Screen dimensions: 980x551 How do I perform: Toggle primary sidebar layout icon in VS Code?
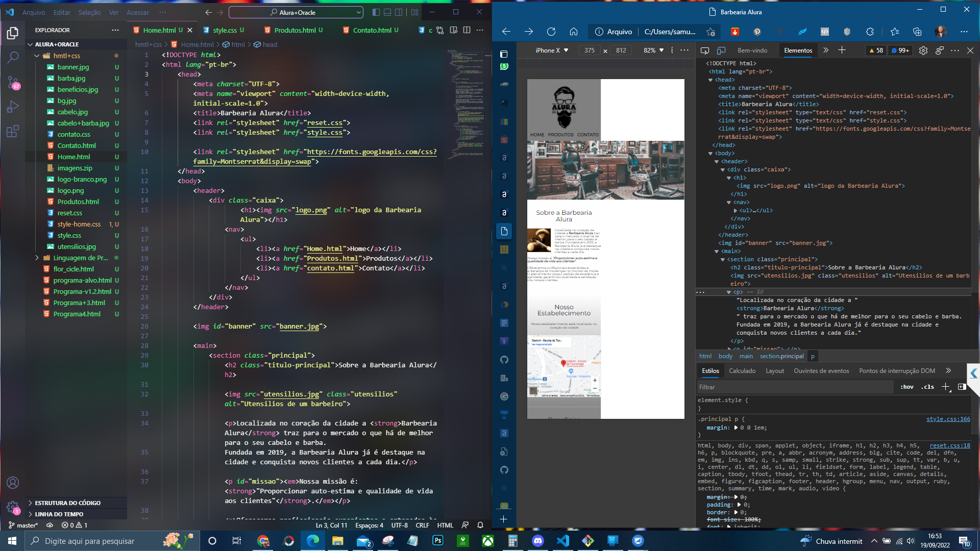point(376,12)
